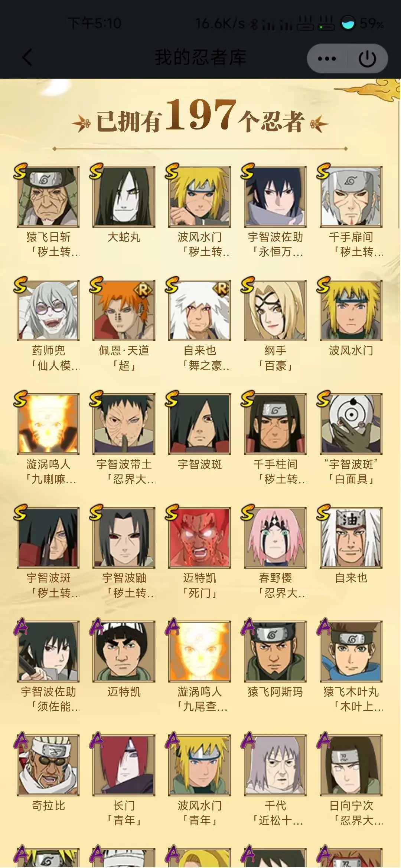401x868 pixels.
Task: Select 宇智波斑 白面具 masked portrait
Action: pos(351,424)
